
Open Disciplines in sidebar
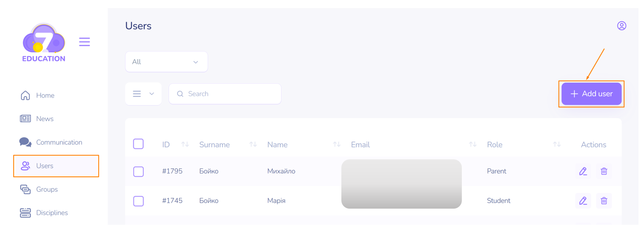[x=44, y=213]
